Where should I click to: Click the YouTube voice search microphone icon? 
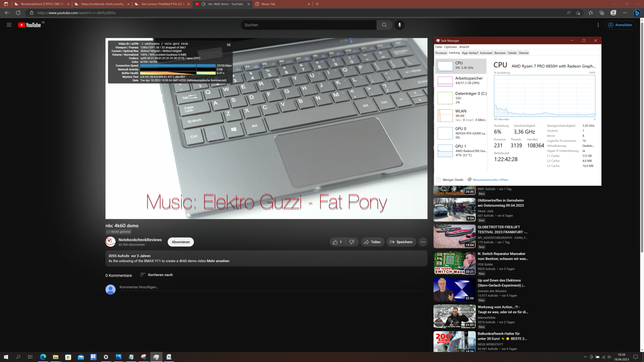click(x=399, y=25)
